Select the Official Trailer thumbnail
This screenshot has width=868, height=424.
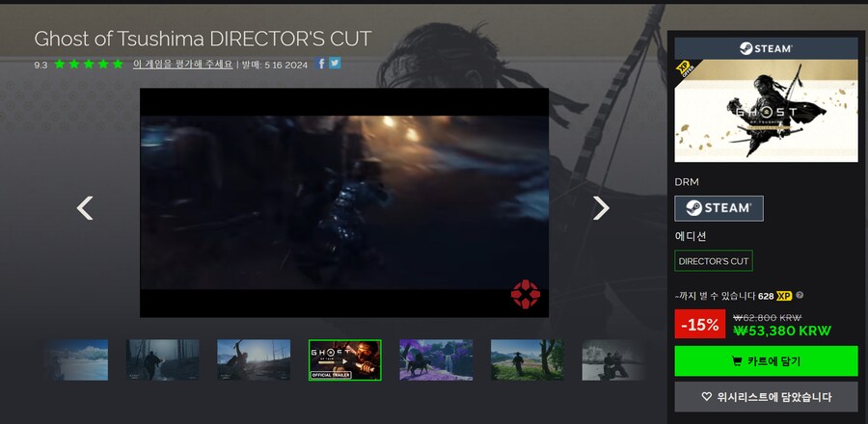click(x=344, y=359)
